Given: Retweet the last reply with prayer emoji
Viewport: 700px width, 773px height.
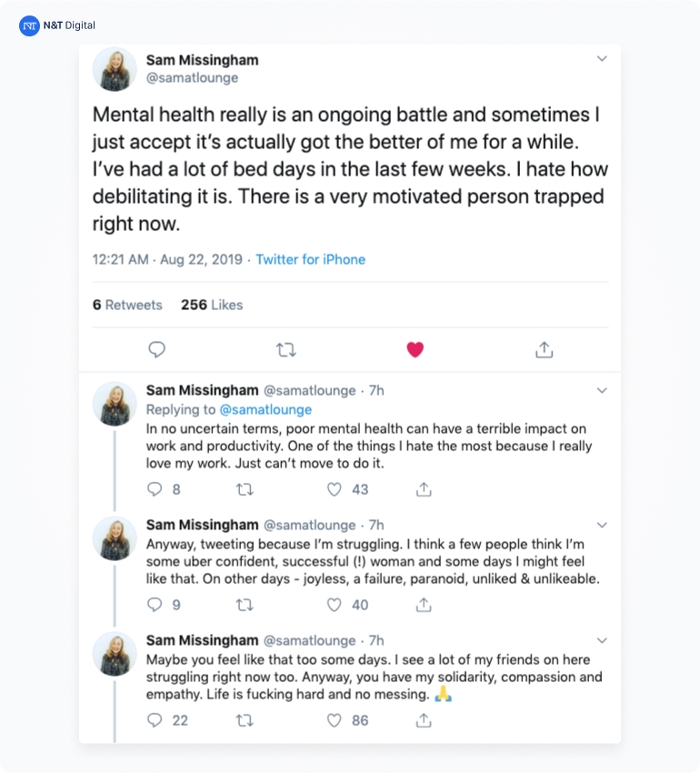Looking at the screenshot, I should click(x=245, y=720).
